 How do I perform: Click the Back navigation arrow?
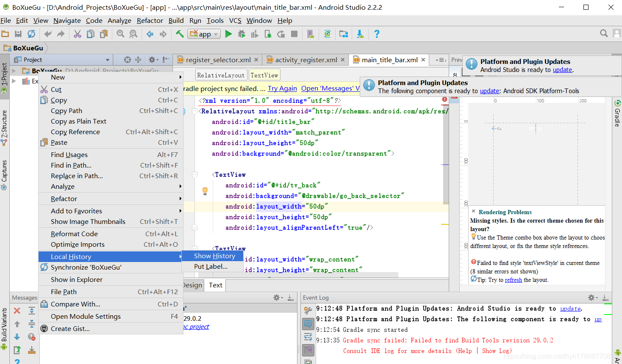pos(150,34)
